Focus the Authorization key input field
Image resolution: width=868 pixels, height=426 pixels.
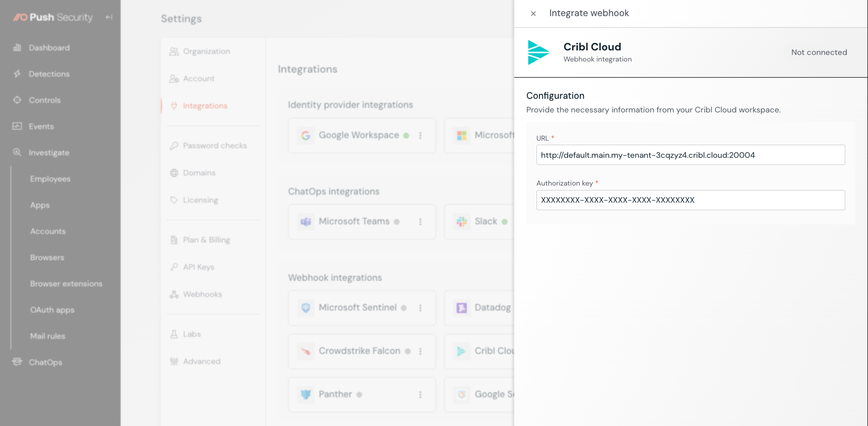[690, 200]
